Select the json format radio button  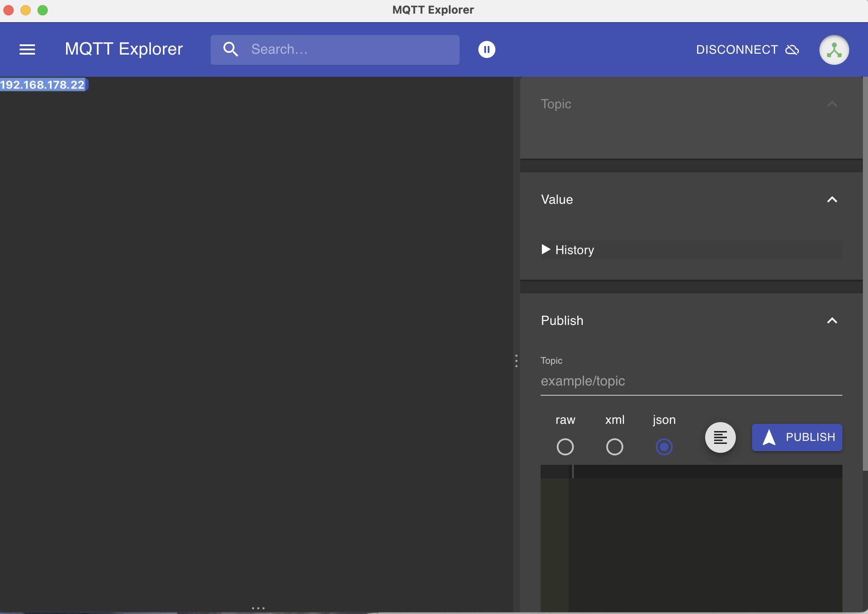[664, 447]
